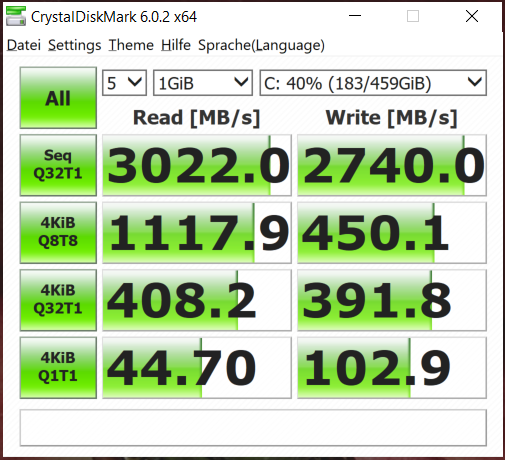This screenshot has width=505, height=460.
Task: Open the Hilfe menu
Action: [x=176, y=45]
